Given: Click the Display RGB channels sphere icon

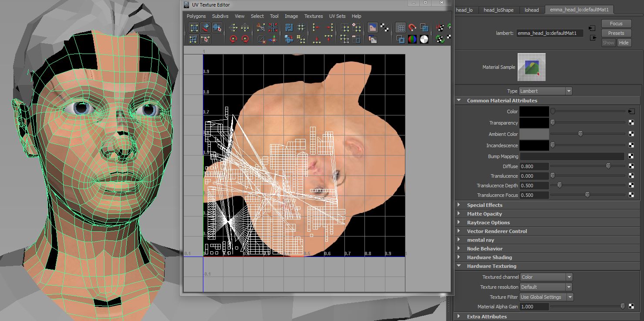Looking at the screenshot, I should point(412,39).
